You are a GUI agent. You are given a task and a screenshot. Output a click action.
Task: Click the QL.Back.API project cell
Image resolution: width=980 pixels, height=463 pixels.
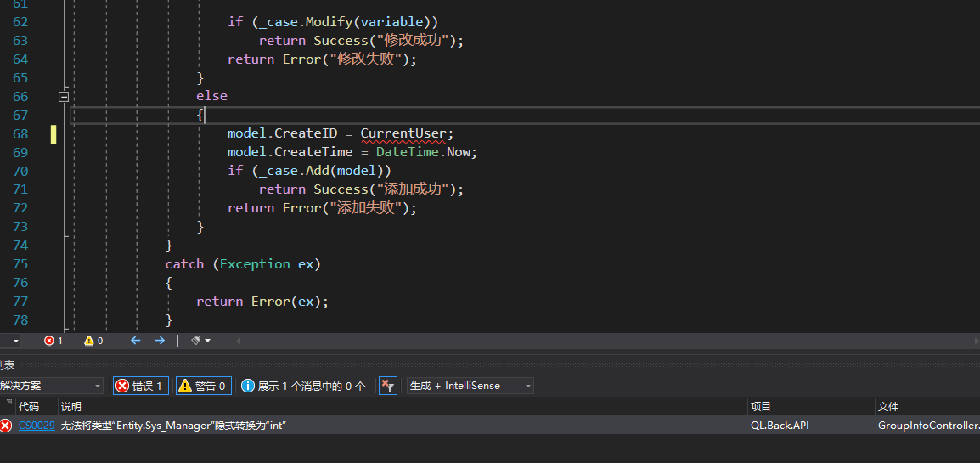[780, 426]
